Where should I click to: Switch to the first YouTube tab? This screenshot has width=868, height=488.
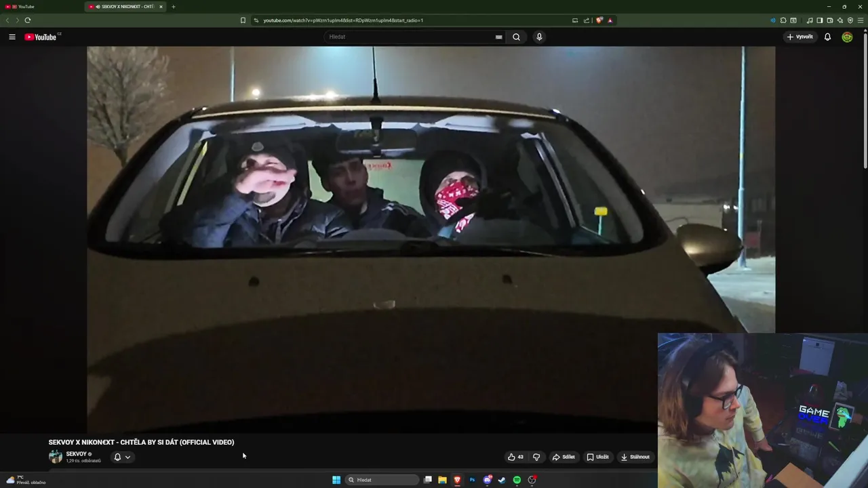click(x=41, y=7)
